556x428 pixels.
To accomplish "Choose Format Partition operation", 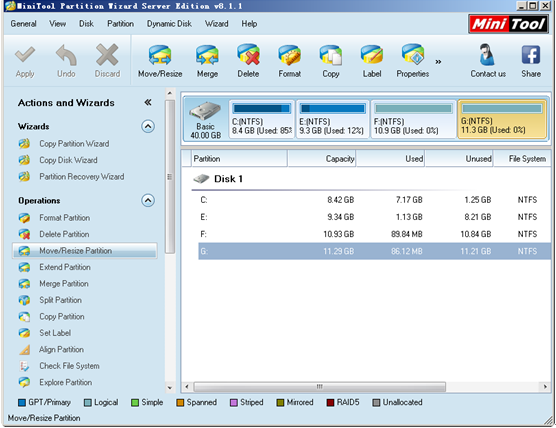I will click(65, 218).
